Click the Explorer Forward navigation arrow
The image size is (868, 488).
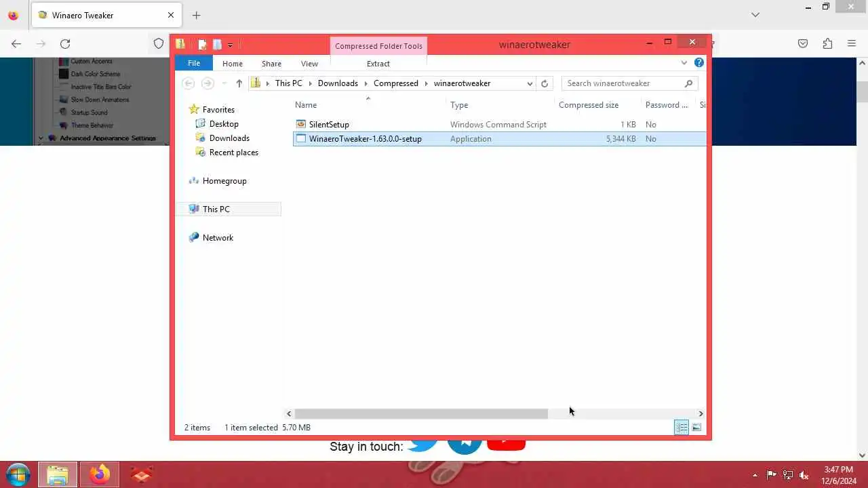point(208,83)
